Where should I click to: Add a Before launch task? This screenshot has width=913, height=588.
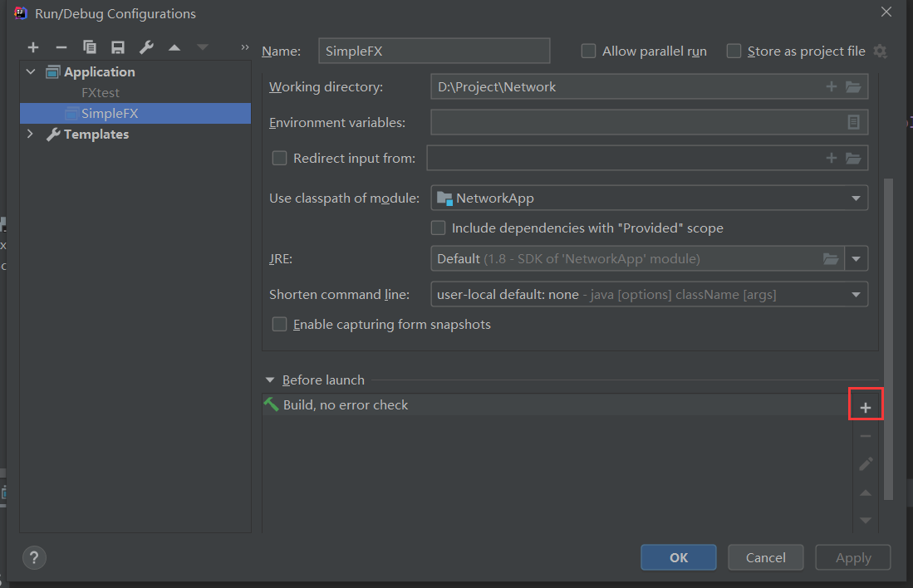pyautogui.click(x=865, y=408)
